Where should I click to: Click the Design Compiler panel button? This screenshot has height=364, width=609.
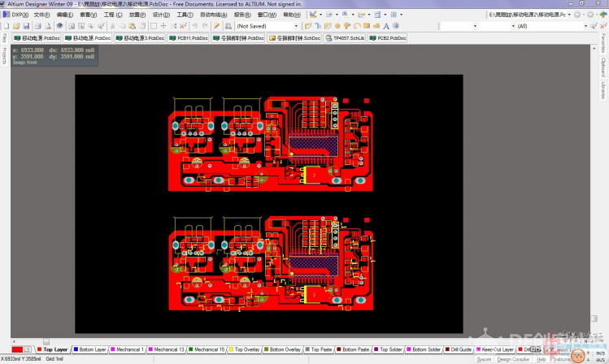[513, 360]
